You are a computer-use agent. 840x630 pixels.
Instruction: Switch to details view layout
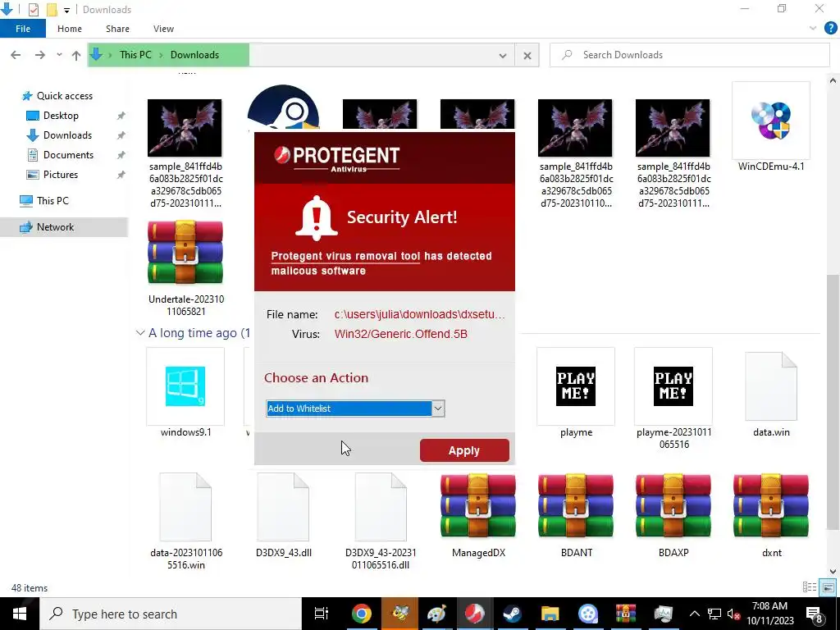point(810,587)
